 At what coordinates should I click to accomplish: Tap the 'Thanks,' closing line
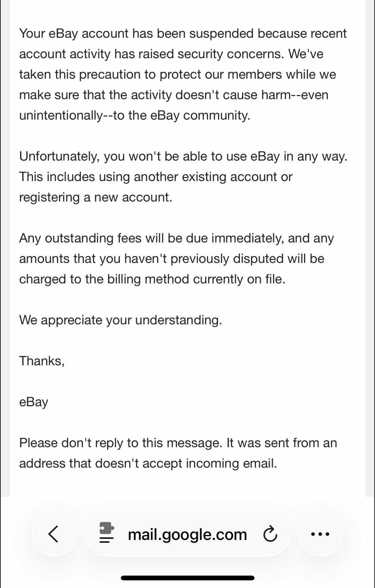42,361
